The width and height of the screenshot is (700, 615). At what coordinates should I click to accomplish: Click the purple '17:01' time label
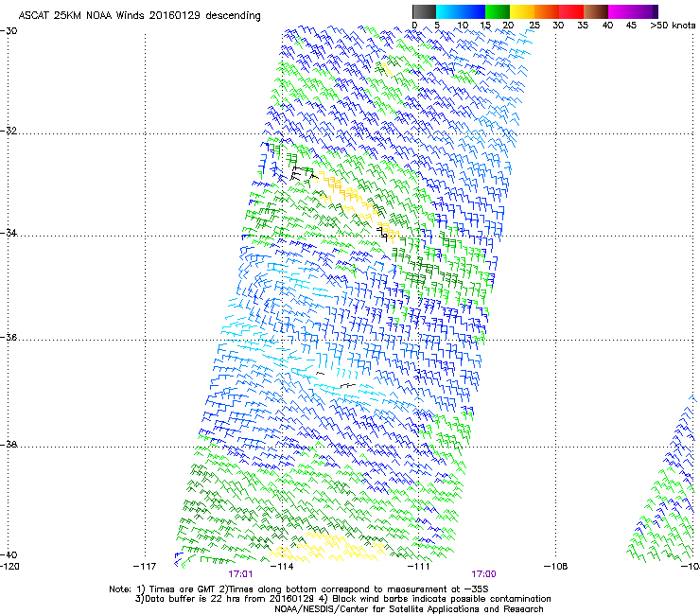pyautogui.click(x=240, y=574)
